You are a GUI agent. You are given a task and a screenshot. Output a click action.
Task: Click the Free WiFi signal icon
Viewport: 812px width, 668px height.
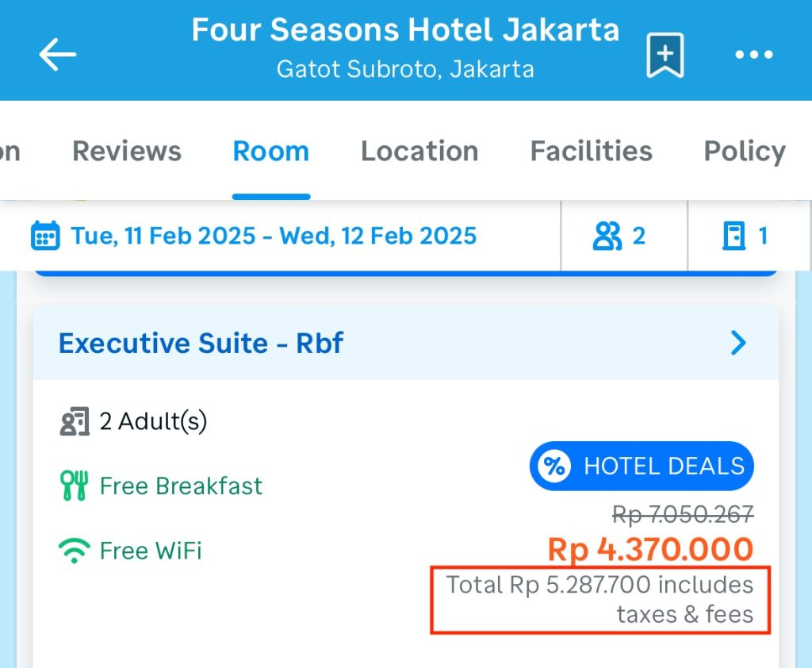click(74, 551)
